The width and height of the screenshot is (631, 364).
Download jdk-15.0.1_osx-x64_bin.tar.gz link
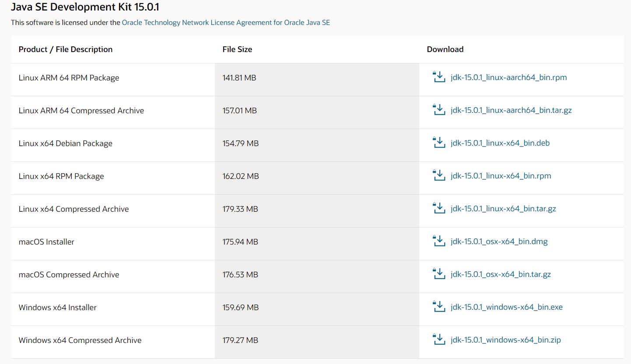(x=501, y=274)
